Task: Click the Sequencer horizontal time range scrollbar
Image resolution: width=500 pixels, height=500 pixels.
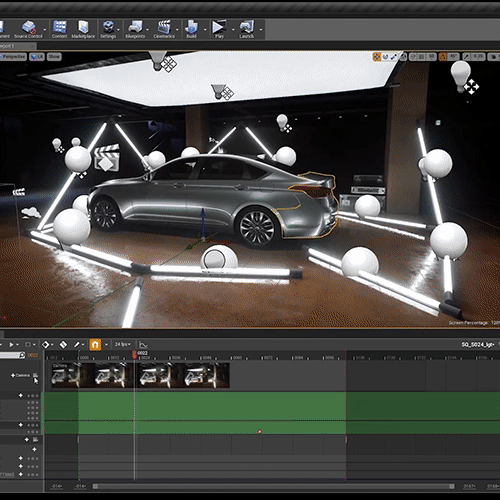Action: coord(273,486)
